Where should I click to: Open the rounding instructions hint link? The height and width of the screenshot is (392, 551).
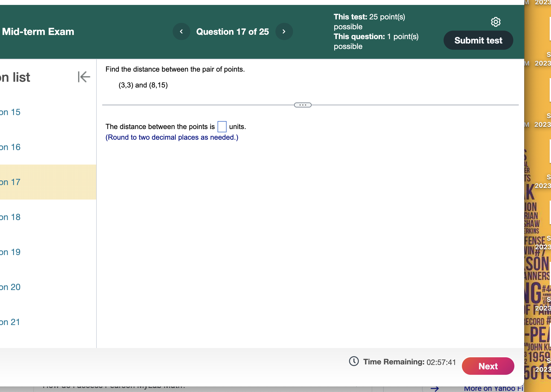[x=172, y=137]
